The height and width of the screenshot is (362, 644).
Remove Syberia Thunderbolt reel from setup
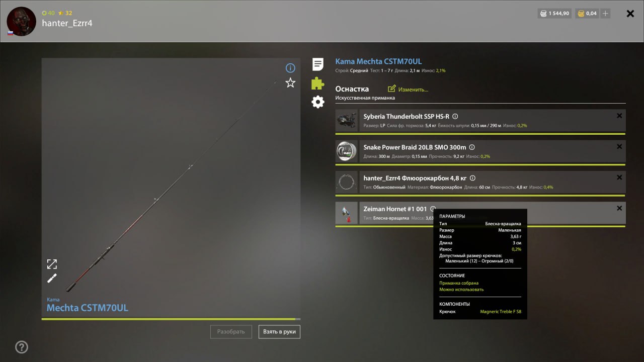tap(619, 116)
